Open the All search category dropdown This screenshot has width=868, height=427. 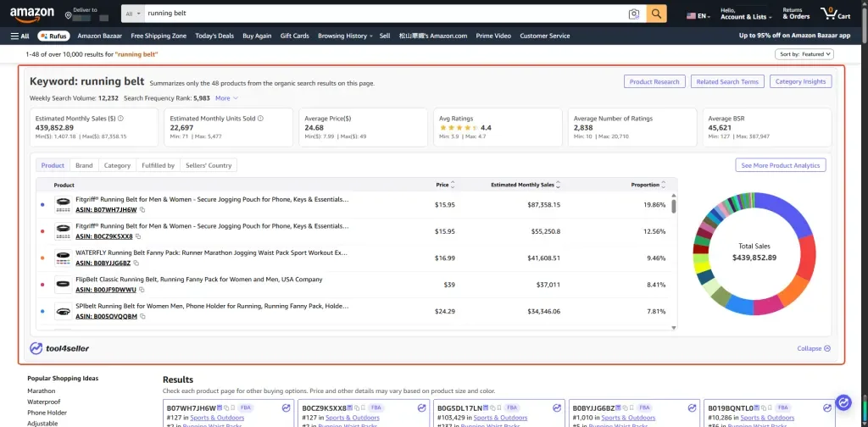tap(133, 14)
